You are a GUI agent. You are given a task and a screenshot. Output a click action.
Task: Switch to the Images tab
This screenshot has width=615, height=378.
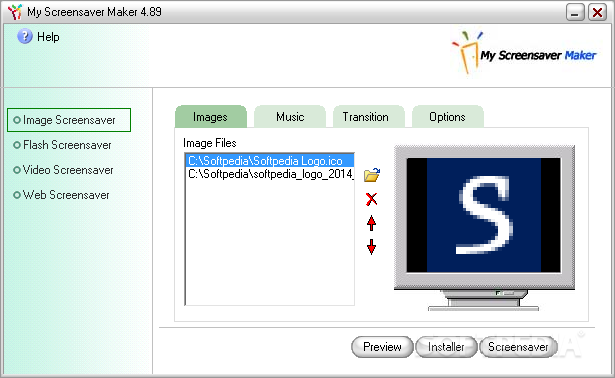[x=211, y=117]
